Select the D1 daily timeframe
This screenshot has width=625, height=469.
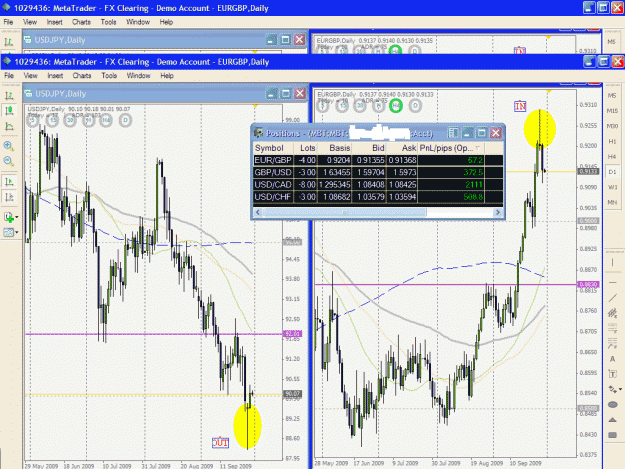click(x=612, y=172)
